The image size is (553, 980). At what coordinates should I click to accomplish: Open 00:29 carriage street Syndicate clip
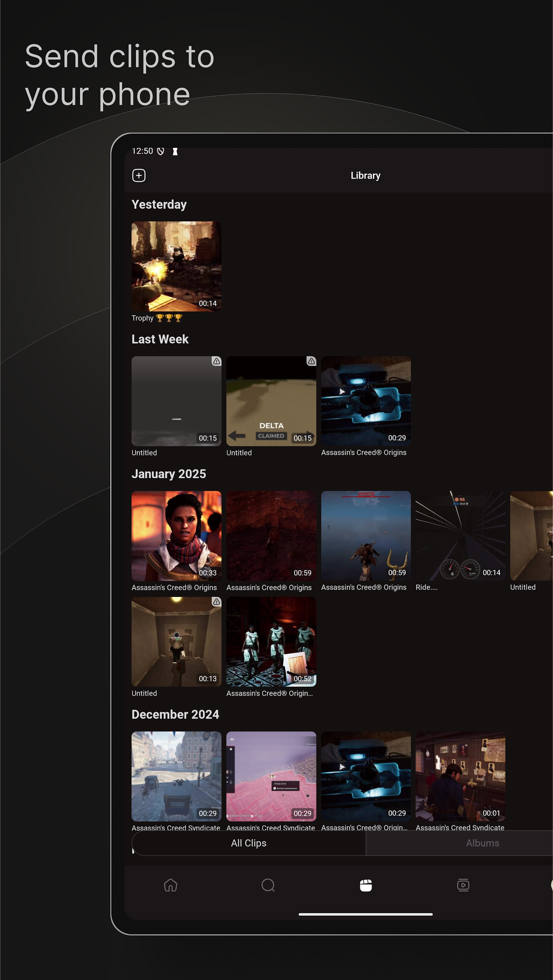pos(176,776)
